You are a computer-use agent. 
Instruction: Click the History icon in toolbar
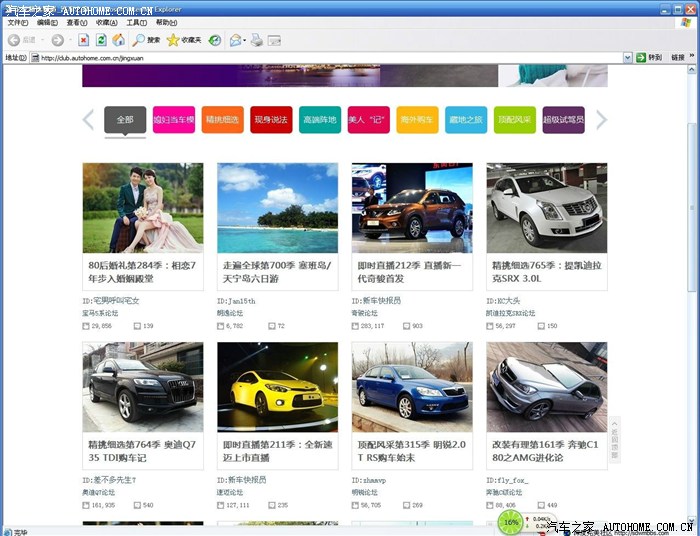(x=214, y=40)
